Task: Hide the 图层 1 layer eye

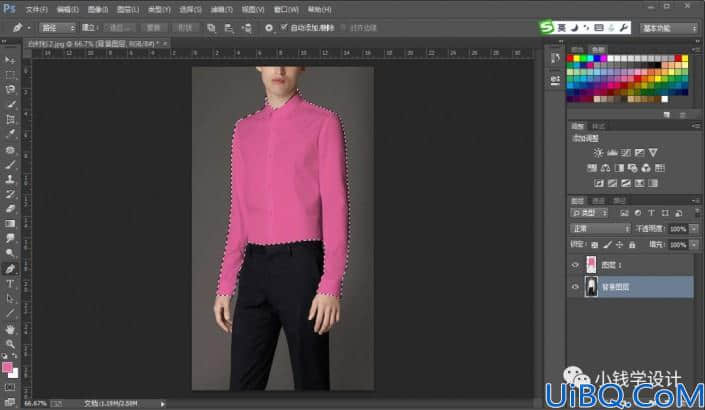Action: pyautogui.click(x=575, y=265)
